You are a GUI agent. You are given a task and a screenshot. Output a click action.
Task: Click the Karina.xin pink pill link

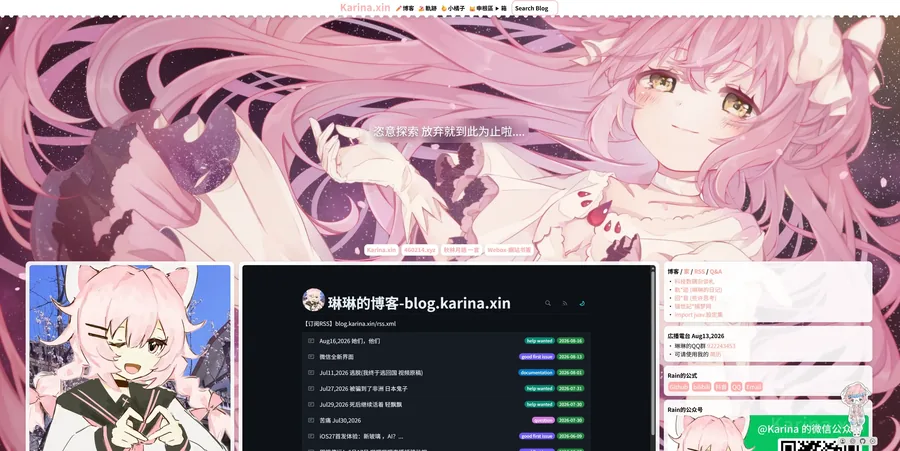381,250
